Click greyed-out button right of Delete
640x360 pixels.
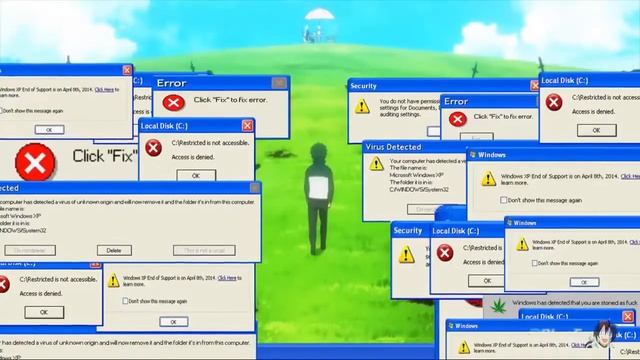coord(204,250)
